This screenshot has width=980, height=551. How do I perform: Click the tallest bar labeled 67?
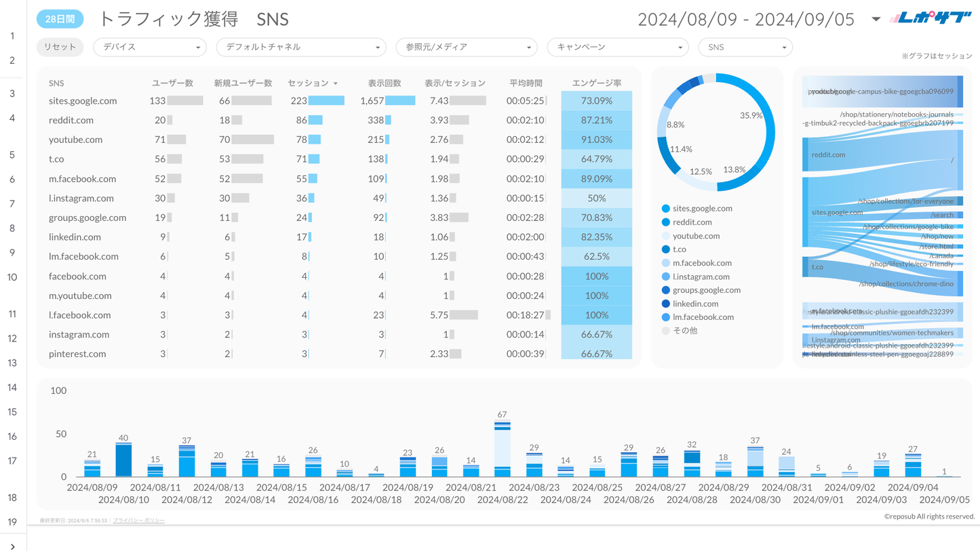coord(502,447)
